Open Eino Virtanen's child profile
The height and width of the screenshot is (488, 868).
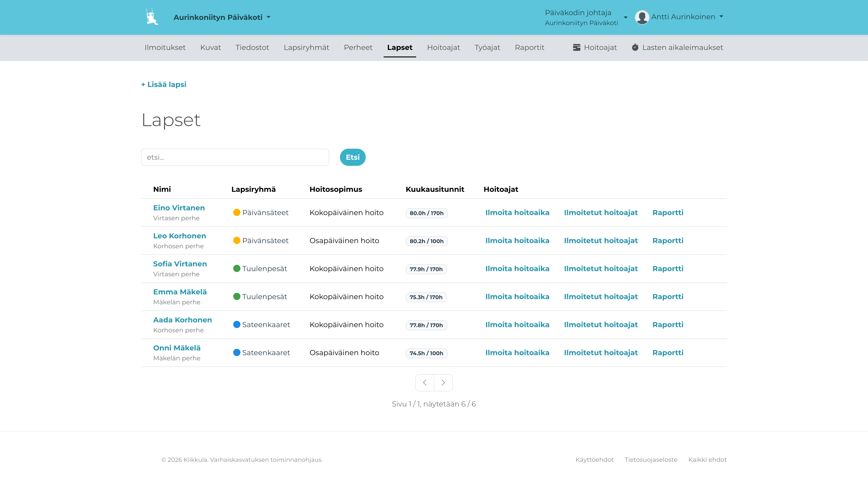click(179, 208)
